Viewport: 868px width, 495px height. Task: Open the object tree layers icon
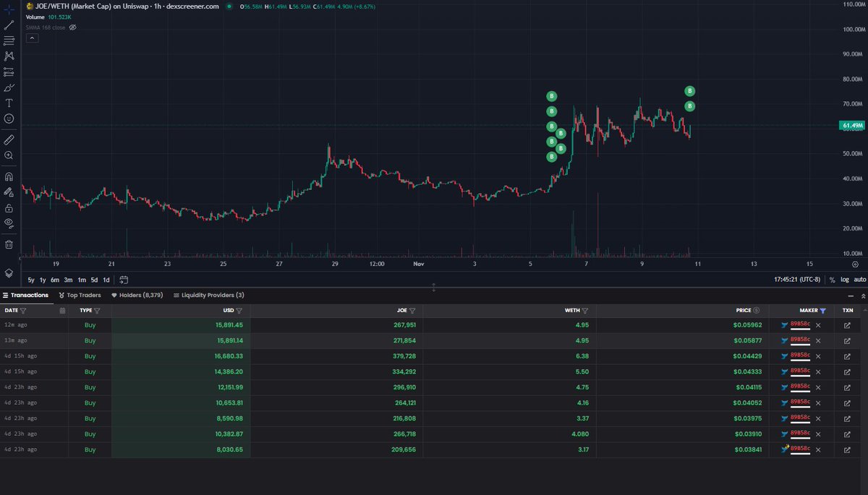(9, 273)
